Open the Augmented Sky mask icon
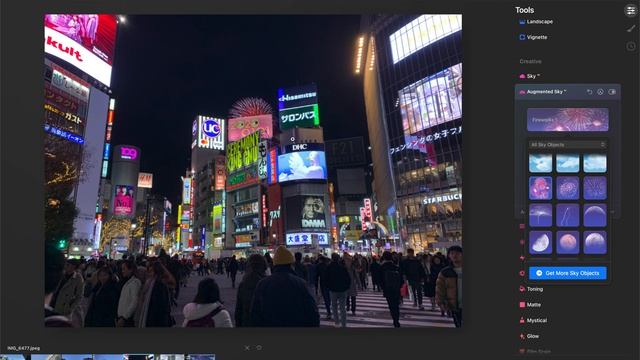Screen dimensions: 640x360 click(x=600, y=92)
